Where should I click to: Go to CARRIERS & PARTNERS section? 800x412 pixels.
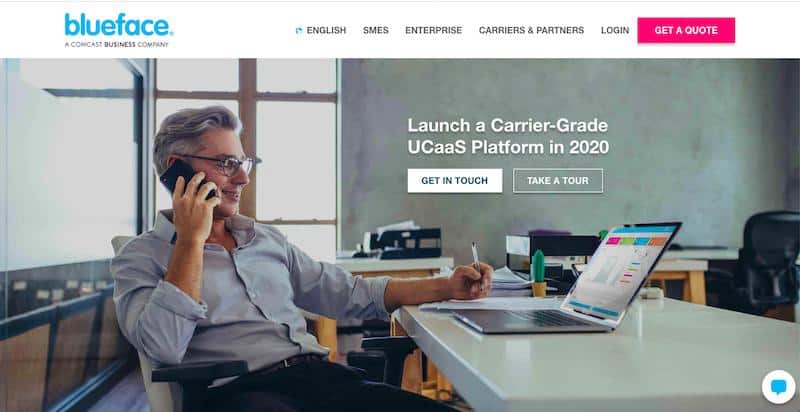click(531, 31)
